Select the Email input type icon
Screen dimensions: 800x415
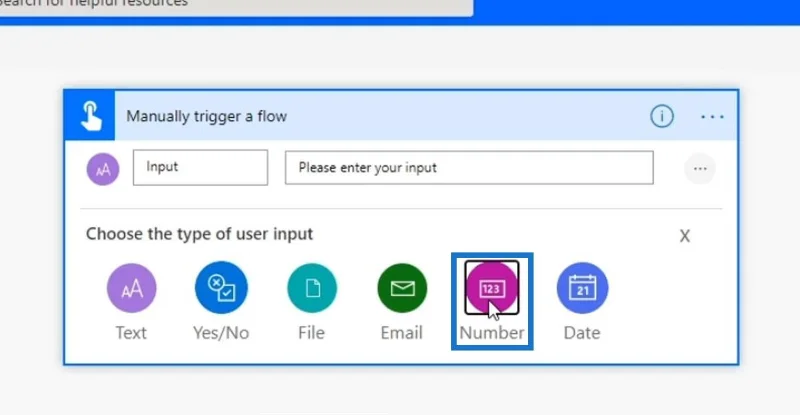coord(402,288)
